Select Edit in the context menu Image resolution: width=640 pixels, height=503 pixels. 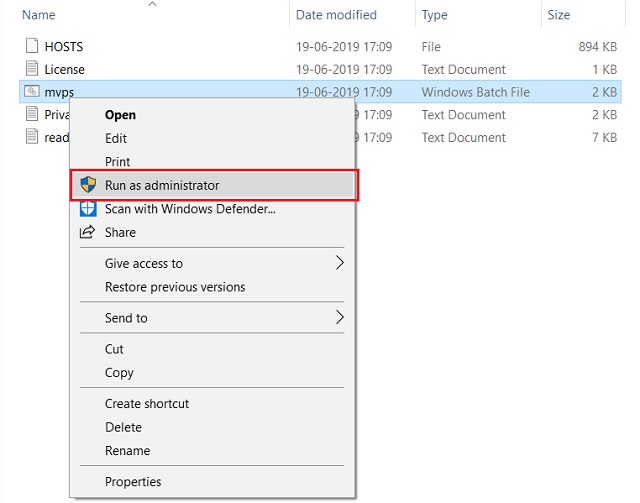point(116,138)
